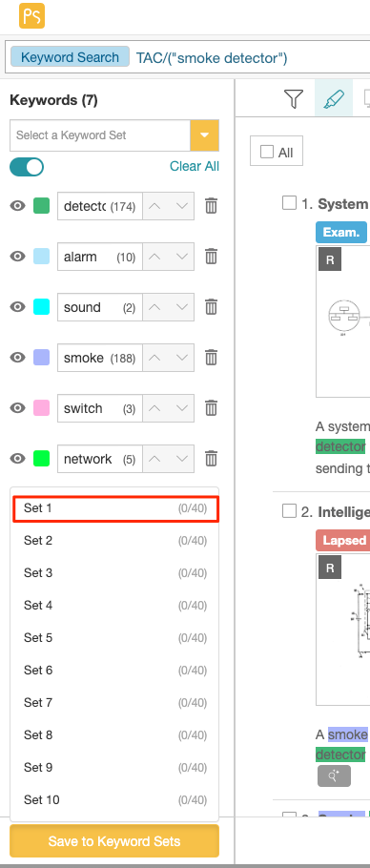The height and width of the screenshot is (868, 370).
Task: Go to next switch match with down chevron
Action: click(181, 408)
